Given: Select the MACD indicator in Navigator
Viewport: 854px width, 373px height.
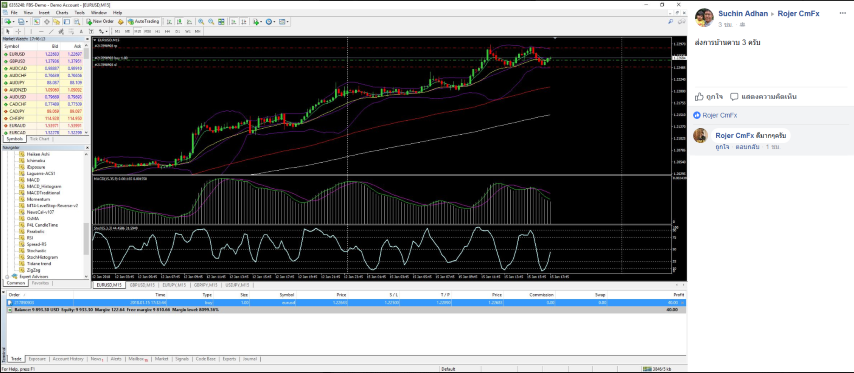Looking at the screenshot, I should 33,180.
